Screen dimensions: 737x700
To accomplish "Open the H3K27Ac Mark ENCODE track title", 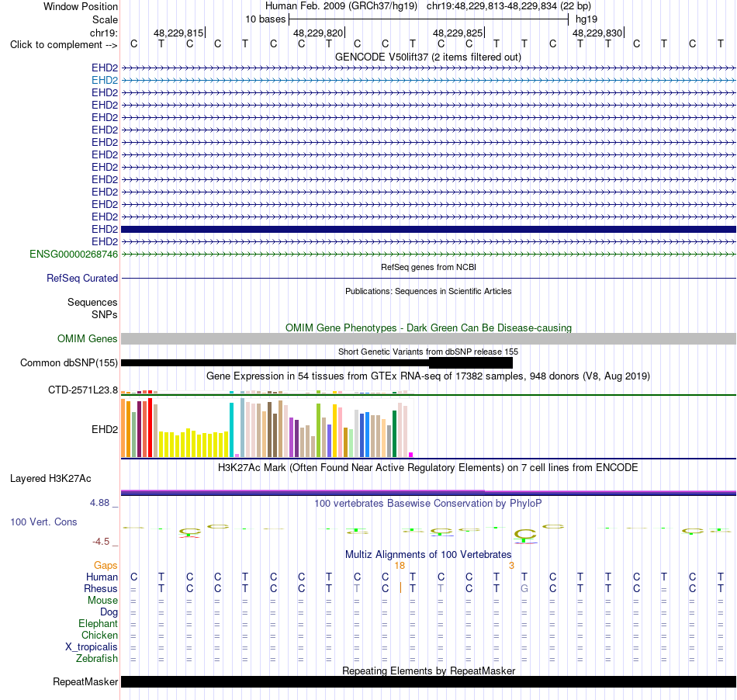I will click(x=428, y=468).
